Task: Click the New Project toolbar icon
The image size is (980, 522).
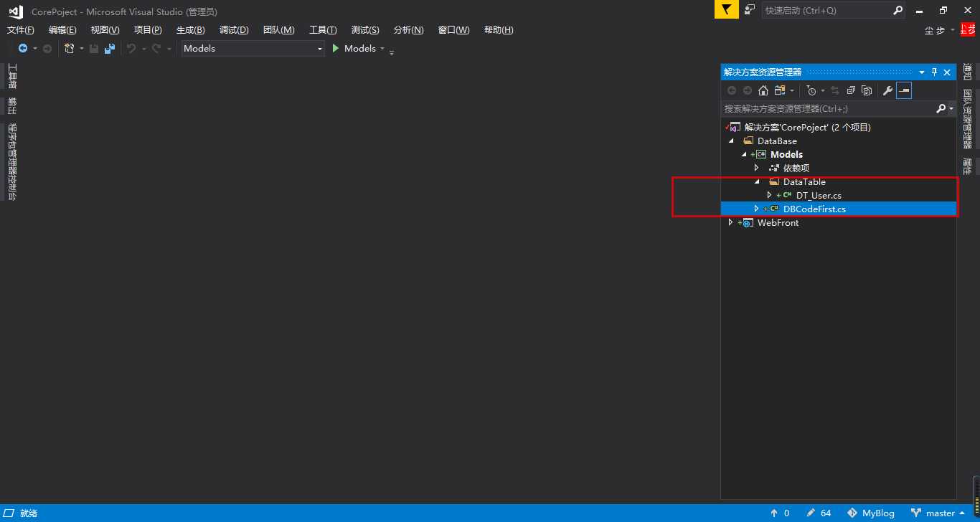Action: (x=70, y=48)
